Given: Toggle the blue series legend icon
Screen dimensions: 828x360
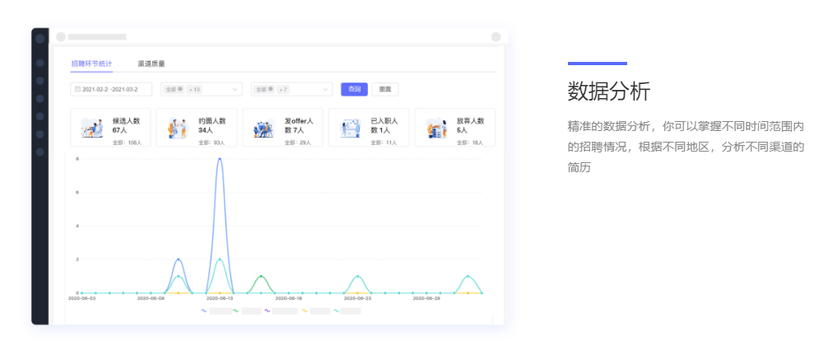Looking at the screenshot, I should point(204,311).
